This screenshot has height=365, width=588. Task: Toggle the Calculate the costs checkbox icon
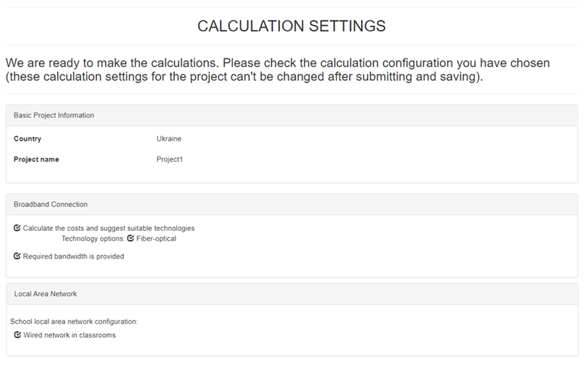(x=17, y=228)
